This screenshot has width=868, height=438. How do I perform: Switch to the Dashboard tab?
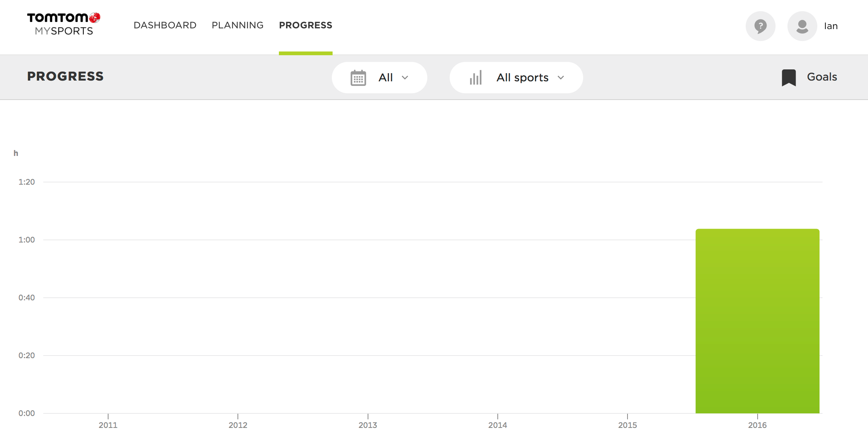click(x=165, y=25)
